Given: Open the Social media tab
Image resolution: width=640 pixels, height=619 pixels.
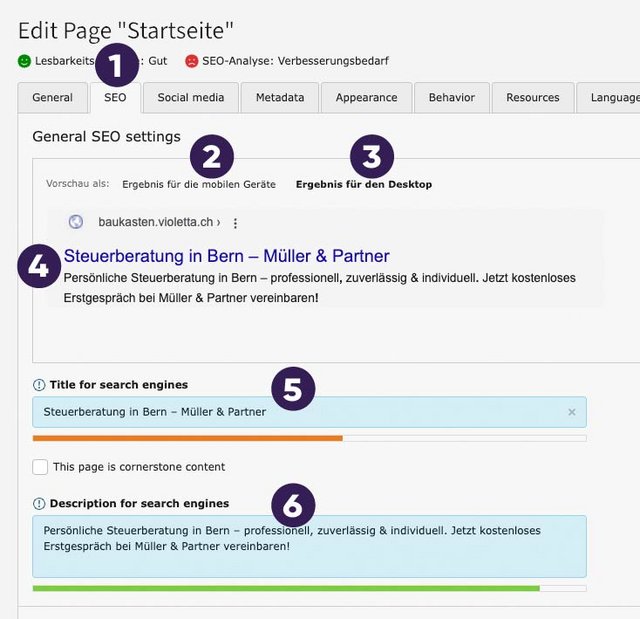Looking at the screenshot, I should click(190, 98).
